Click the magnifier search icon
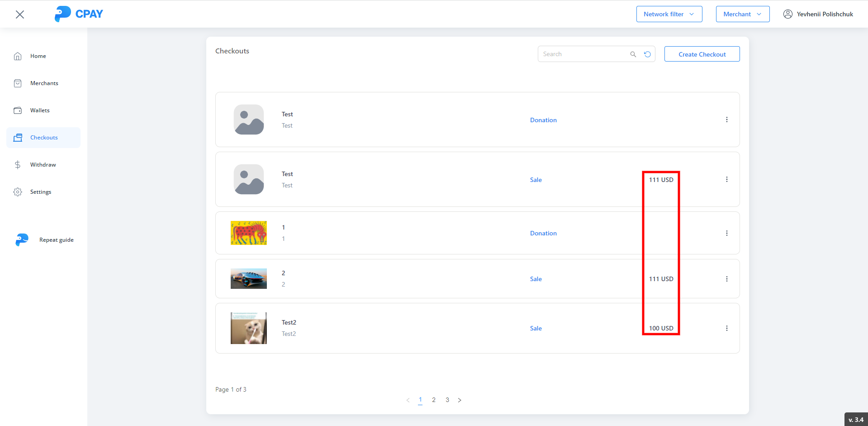This screenshot has height=426, width=868. (x=633, y=54)
